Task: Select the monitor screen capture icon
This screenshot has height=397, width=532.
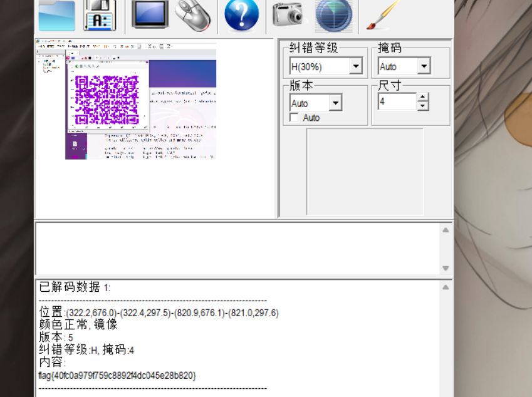Action: pos(150,14)
